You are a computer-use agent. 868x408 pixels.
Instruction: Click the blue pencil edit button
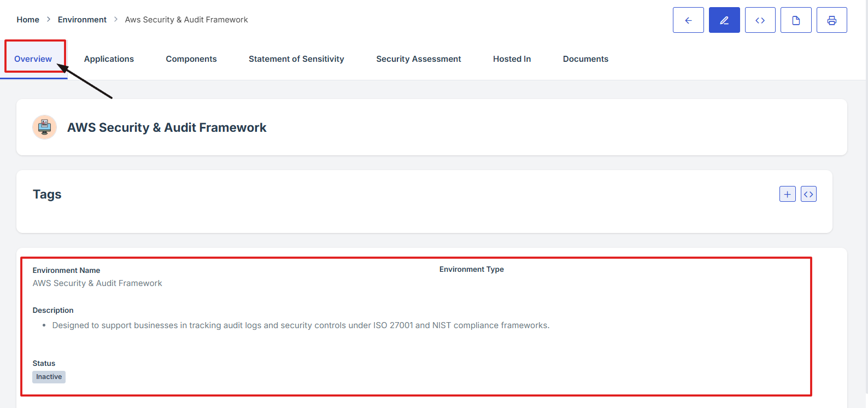click(724, 20)
